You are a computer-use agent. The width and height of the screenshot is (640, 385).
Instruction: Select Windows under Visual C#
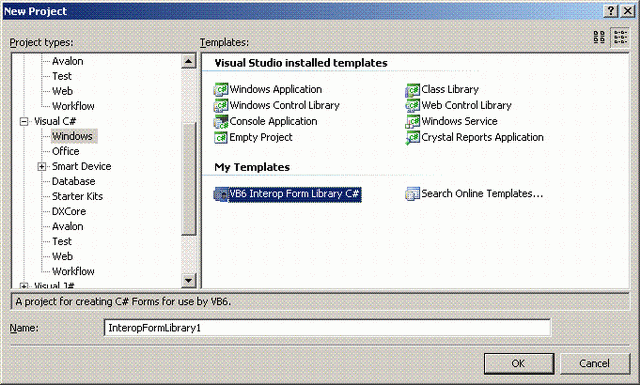point(73,136)
